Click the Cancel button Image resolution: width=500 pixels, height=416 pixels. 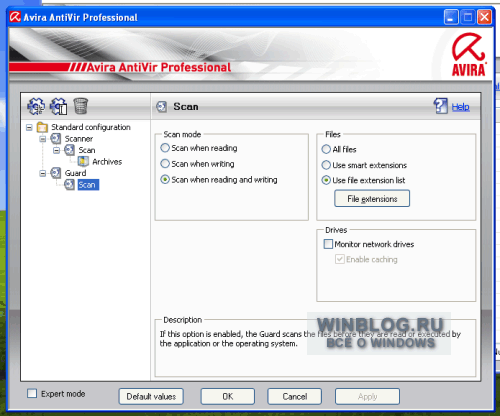(x=295, y=396)
